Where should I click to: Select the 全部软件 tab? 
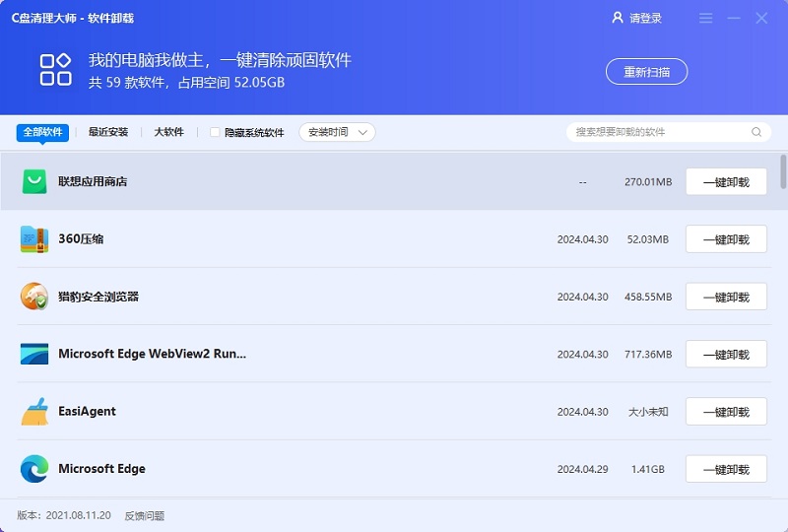[x=42, y=132]
